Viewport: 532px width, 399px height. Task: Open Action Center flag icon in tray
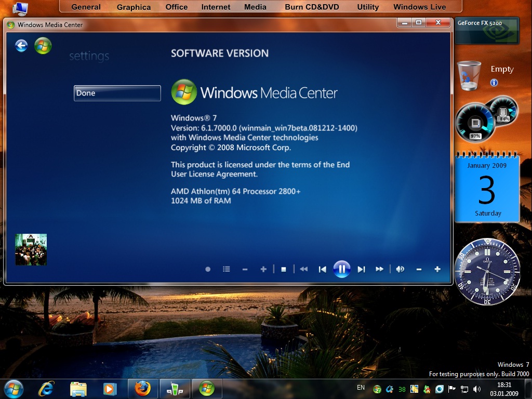[451, 389]
